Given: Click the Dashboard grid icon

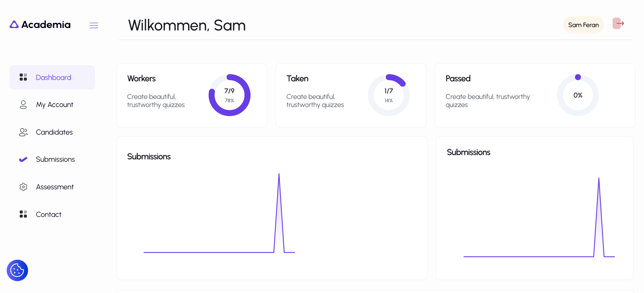Looking at the screenshot, I should (23, 77).
